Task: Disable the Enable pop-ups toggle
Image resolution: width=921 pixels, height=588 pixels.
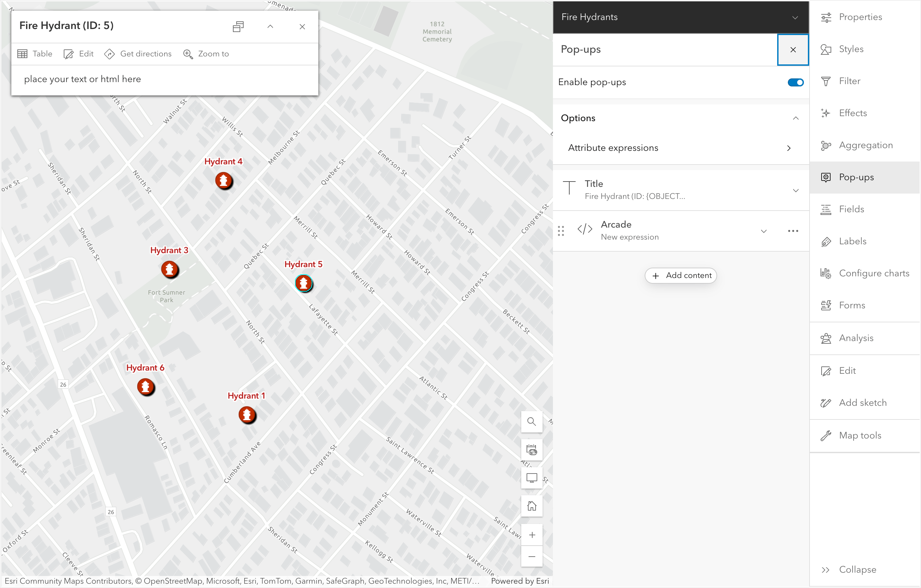Action: 795,82
